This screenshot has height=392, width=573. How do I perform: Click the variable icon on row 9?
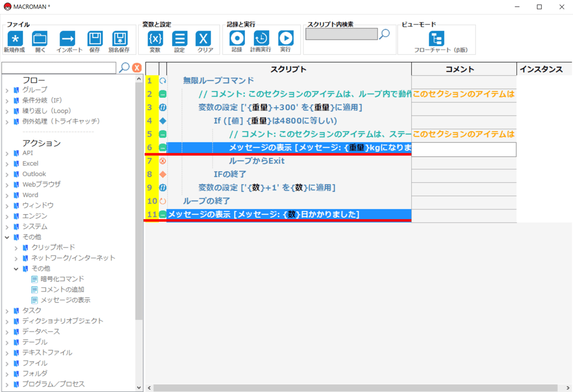click(x=162, y=188)
